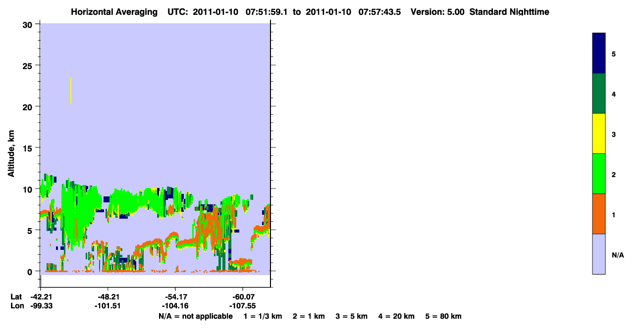Click the dark green swatch labeled 4
This screenshot has width=644, height=330.
(x=598, y=94)
